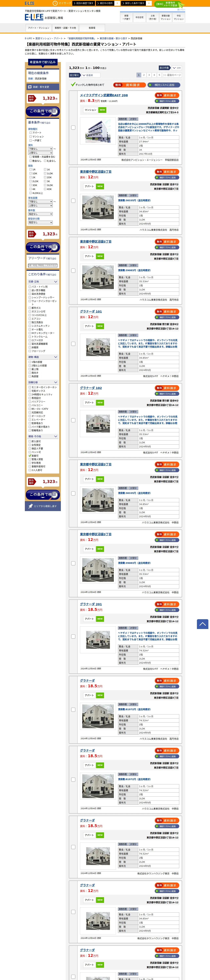Click the top この条件で検索 magnifier button
This screenshot has height=980, width=210.
43,111
